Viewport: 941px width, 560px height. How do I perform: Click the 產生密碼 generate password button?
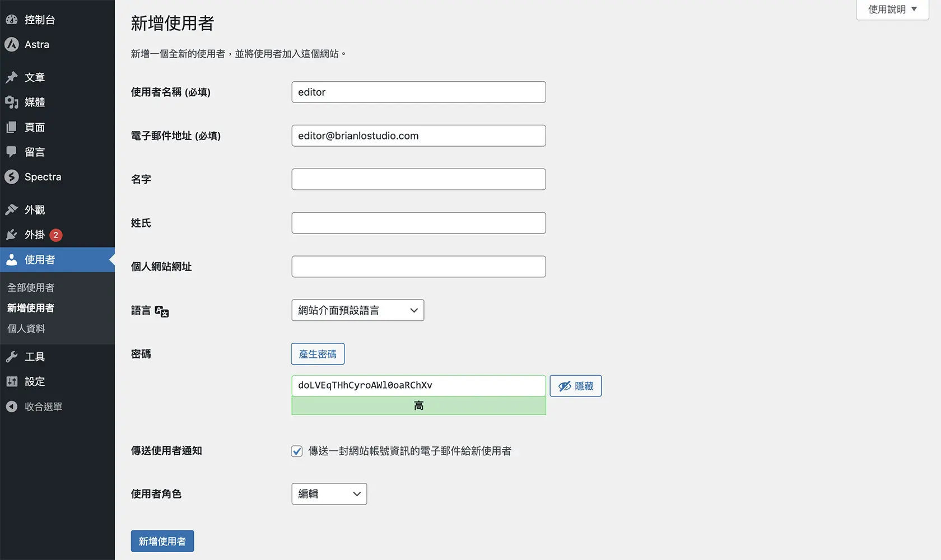click(x=318, y=354)
